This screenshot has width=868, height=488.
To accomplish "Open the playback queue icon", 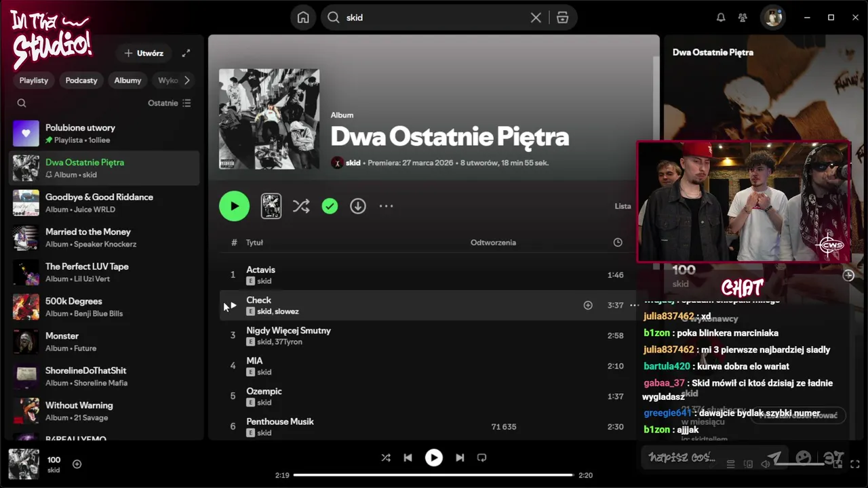I will click(x=730, y=464).
